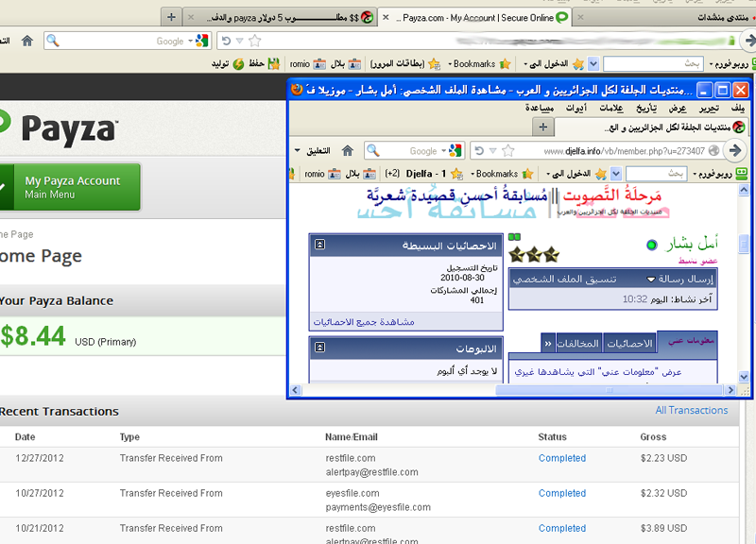Click Completed status for 10/21/2012 transaction
This screenshot has height=544, width=756.
[x=562, y=529]
